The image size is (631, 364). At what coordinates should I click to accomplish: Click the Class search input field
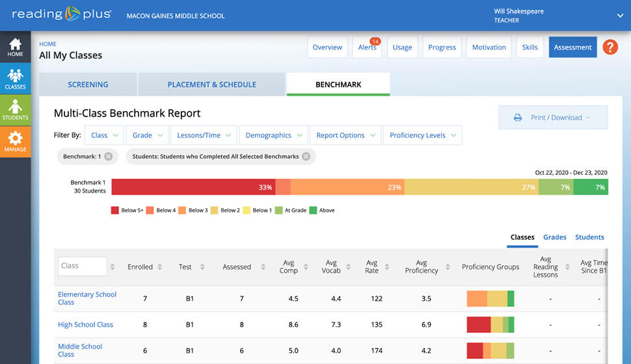click(82, 266)
